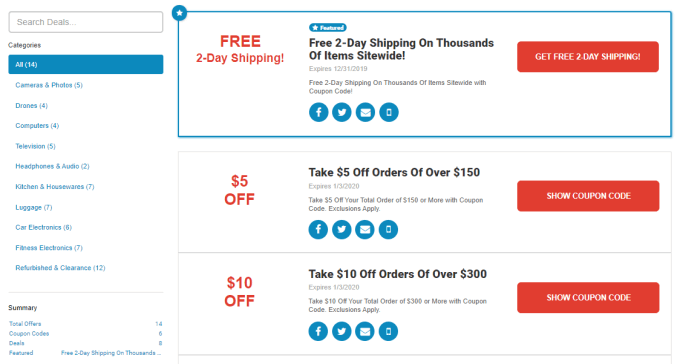Image resolution: width=680 pixels, height=364 pixels.
Task: Email the $10 Off deal
Action: click(x=365, y=331)
